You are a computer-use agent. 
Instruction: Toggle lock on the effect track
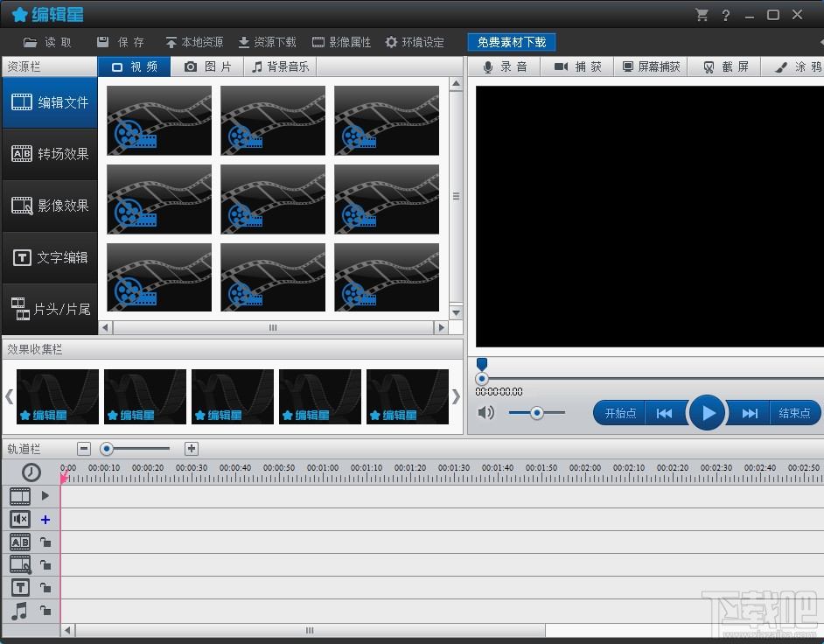click(45, 565)
